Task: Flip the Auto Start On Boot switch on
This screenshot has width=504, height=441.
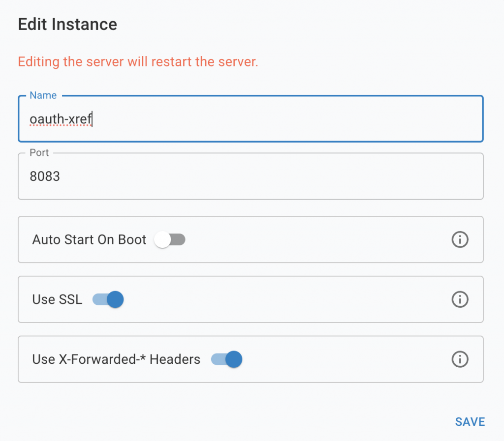Action: tap(170, 239)
